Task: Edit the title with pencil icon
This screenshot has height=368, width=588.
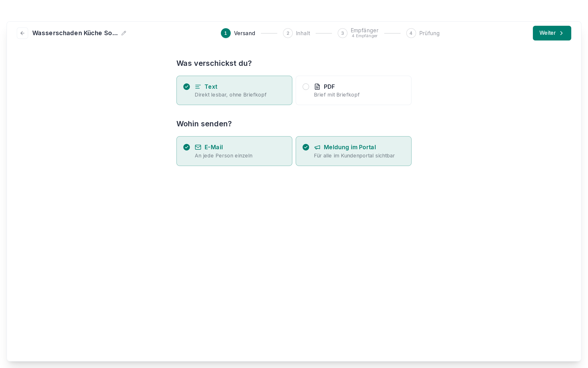Action: click(x=124, y=33)
